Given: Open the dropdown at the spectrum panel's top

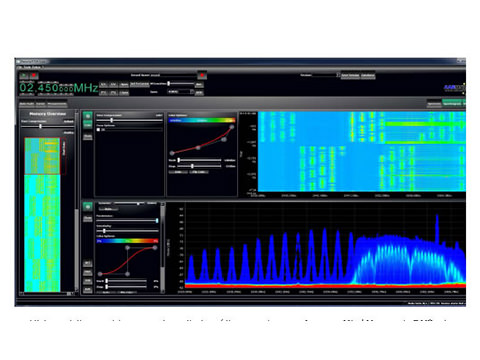Looking at the screenshot, I should point(108,209).
